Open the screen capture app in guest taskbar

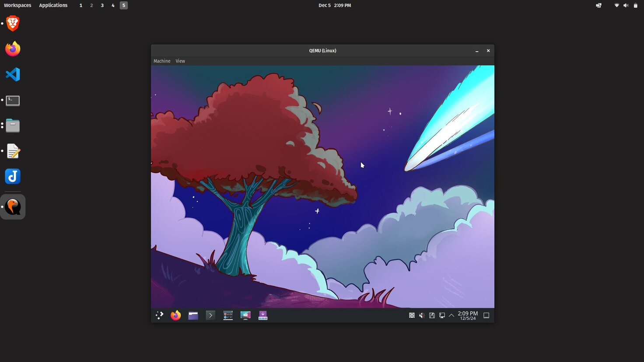[245, 315]
